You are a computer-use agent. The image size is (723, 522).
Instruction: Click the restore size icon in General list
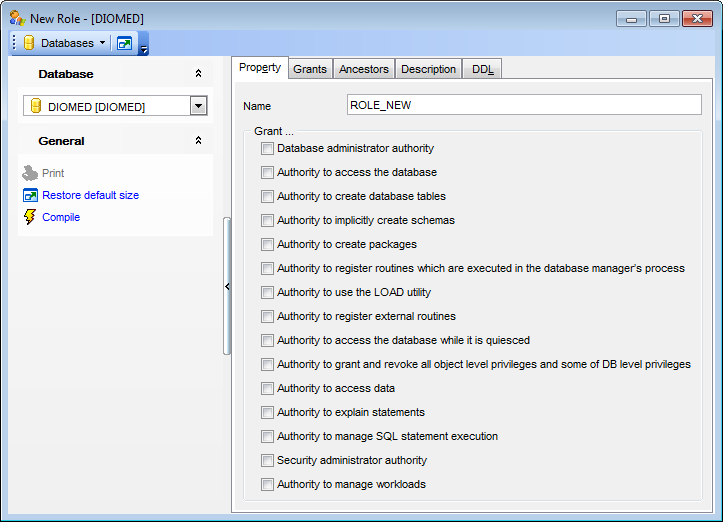(30, 196)
